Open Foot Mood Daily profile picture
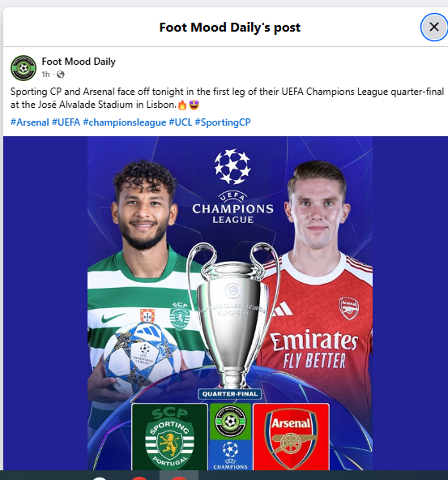 (x=23, y=68)
